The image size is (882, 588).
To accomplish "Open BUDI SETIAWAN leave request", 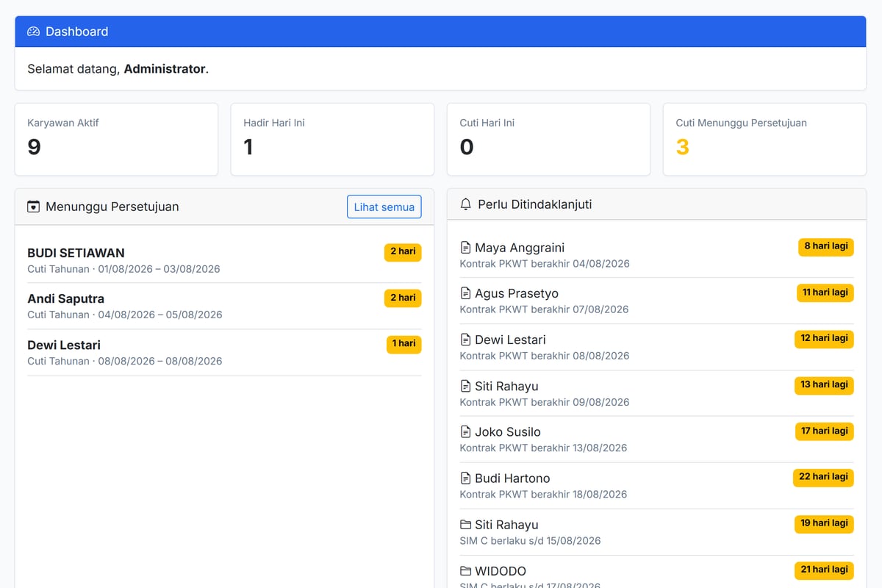I will [76, 253].
